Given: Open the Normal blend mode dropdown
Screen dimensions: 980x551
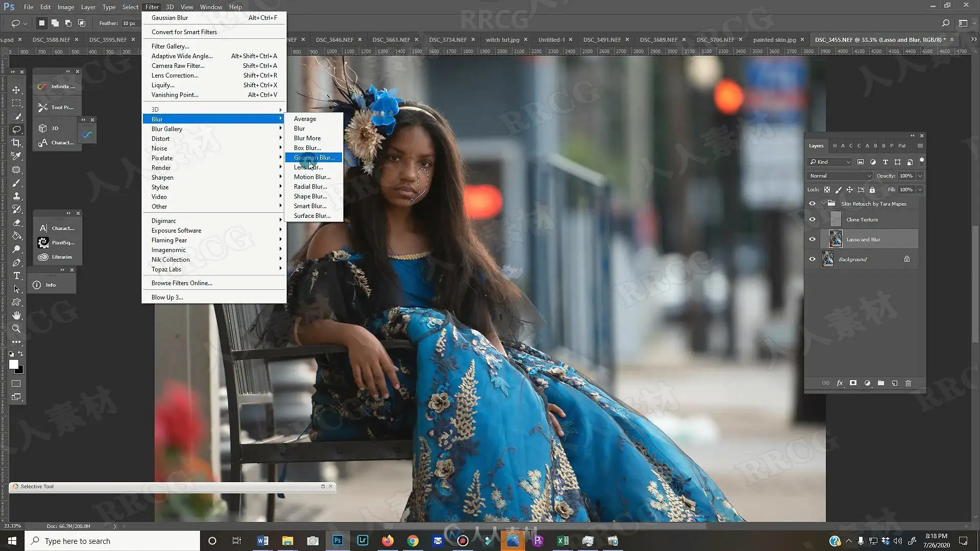Looking at the screenshot, I should tap(840, 176).
